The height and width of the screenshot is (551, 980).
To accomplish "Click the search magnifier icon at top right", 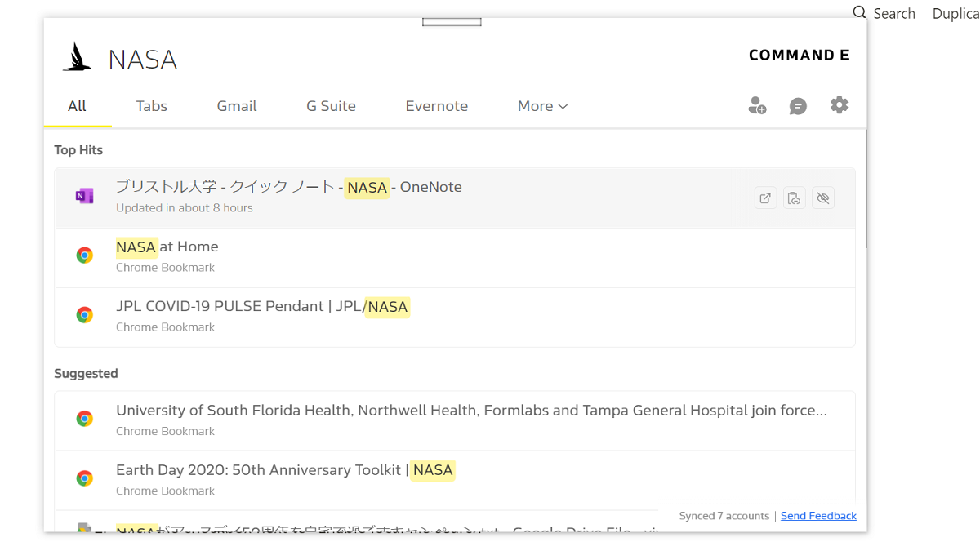I will coord(859,12).
